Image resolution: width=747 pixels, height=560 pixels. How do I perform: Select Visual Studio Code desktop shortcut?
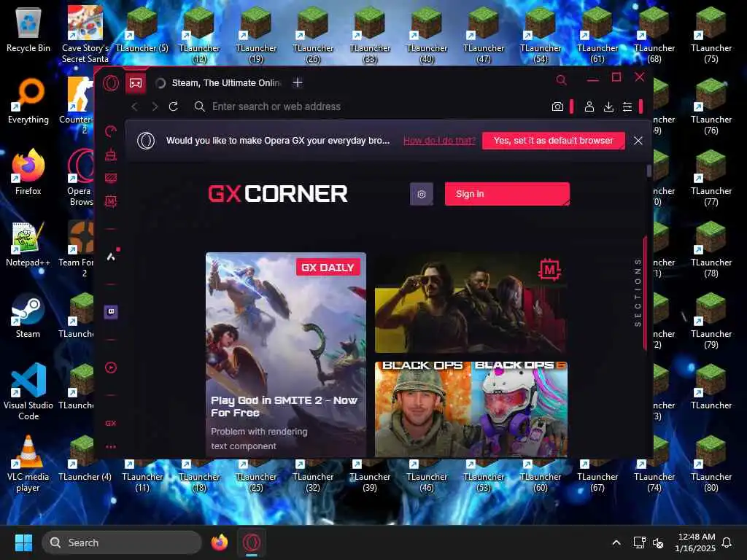28,392
